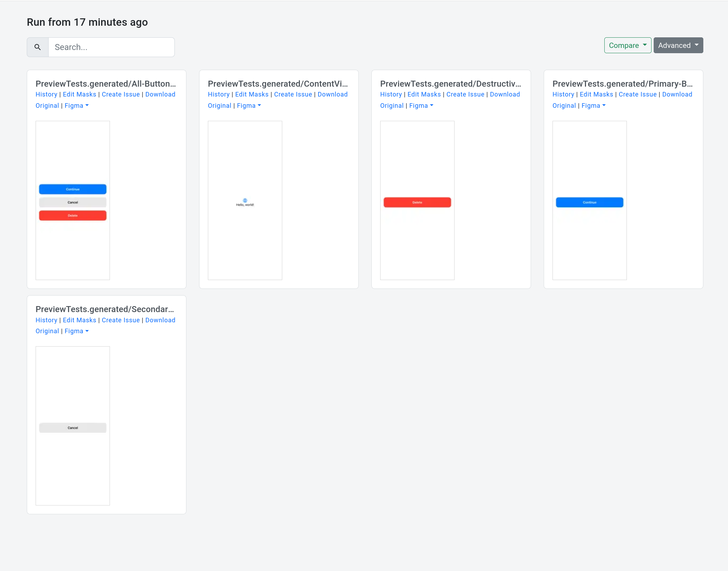Click Create Issue on Destructive card
Image resolution: width=728 pixels, height=571 pixels.
pos(465,94)
